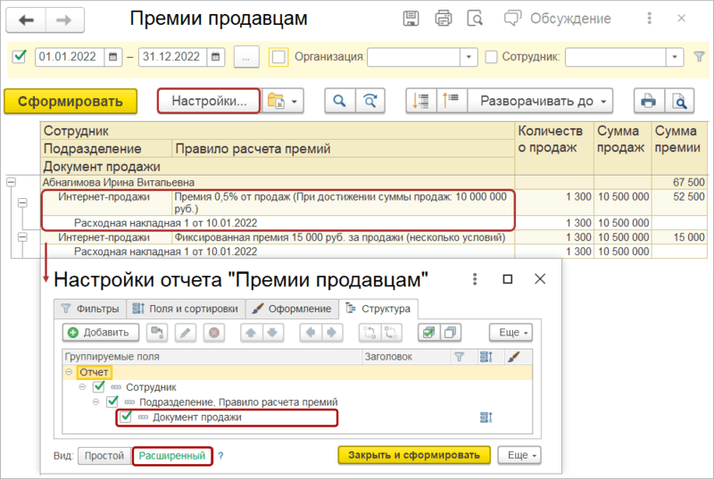The height and width of the screenshot is (479, 714).
Task: Click the back navigation arrow
Action: click(x=26, y=19)
